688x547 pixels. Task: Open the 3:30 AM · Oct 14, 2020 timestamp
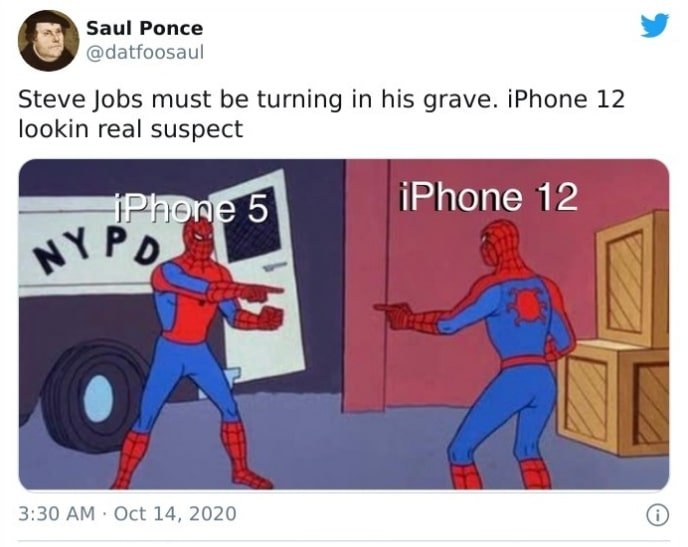(x=127, y=514)
